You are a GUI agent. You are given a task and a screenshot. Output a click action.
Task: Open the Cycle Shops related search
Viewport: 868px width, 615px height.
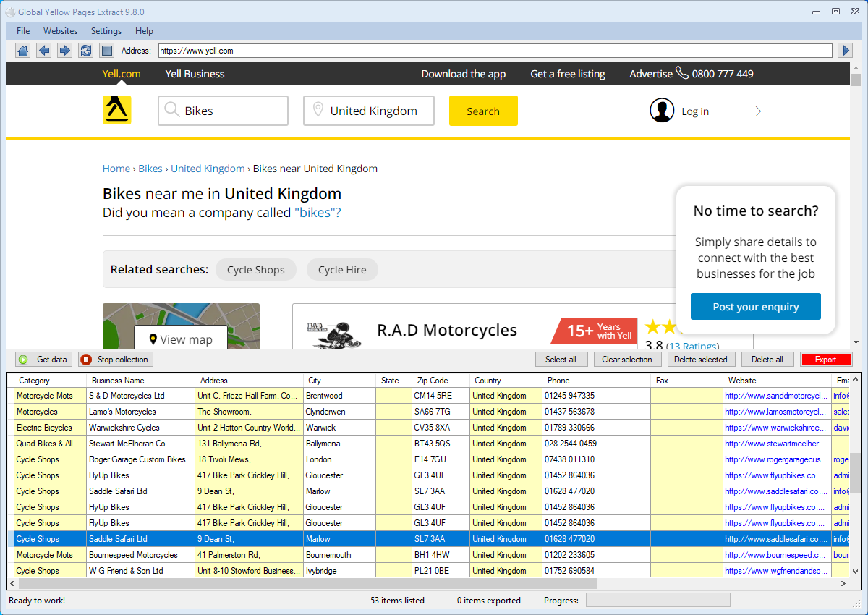[x=255, y=270]
